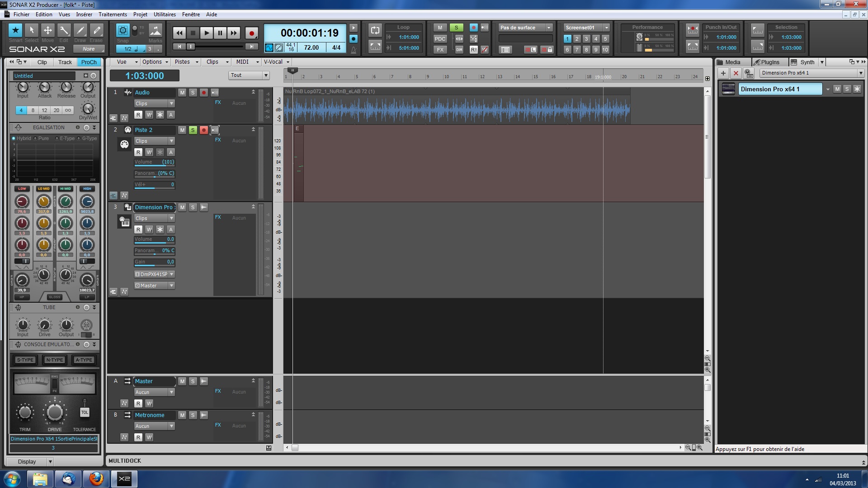The image size is (868, 488).
Task: Toggle the Loop on/off icon
Action: (375, 30)
